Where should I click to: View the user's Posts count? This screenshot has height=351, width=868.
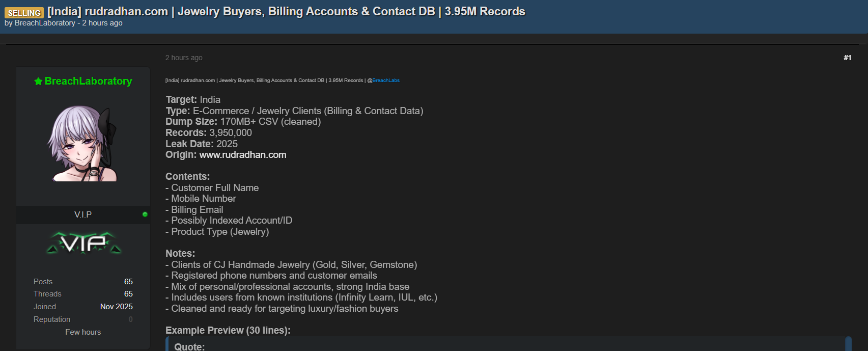click(128, 282)
